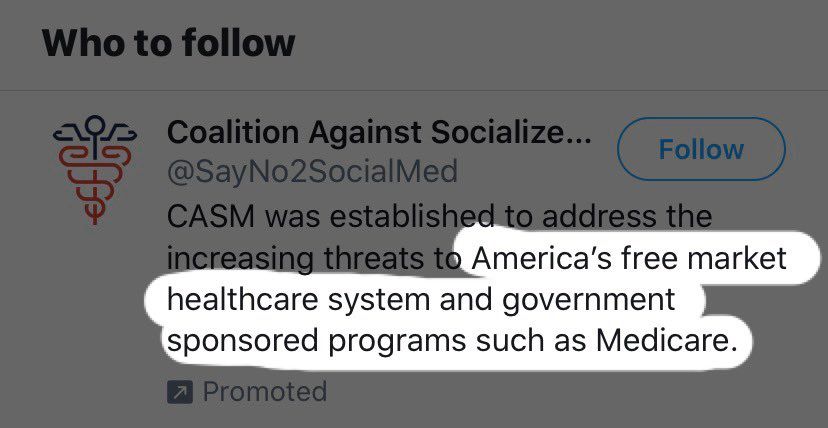Click the Promoted label text
Screen dimensions: 828x428
tap(264, 391)
